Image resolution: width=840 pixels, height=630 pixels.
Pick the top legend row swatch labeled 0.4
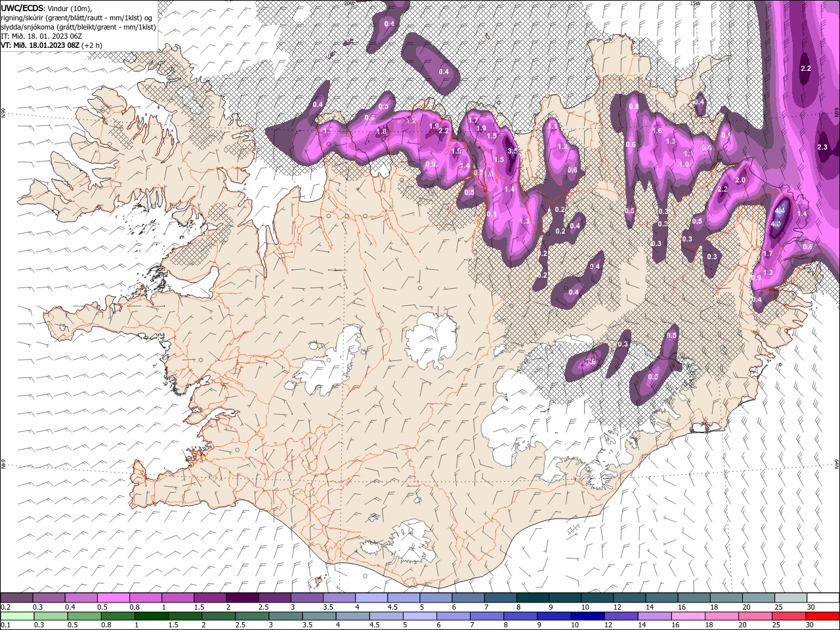coord(81,597)
